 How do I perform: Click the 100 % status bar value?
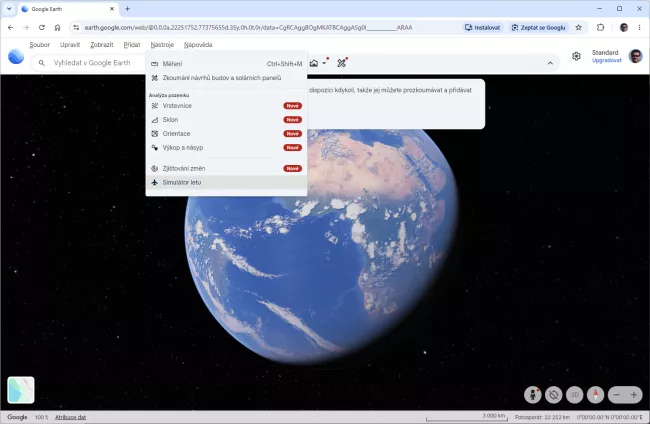click(41, 417)
